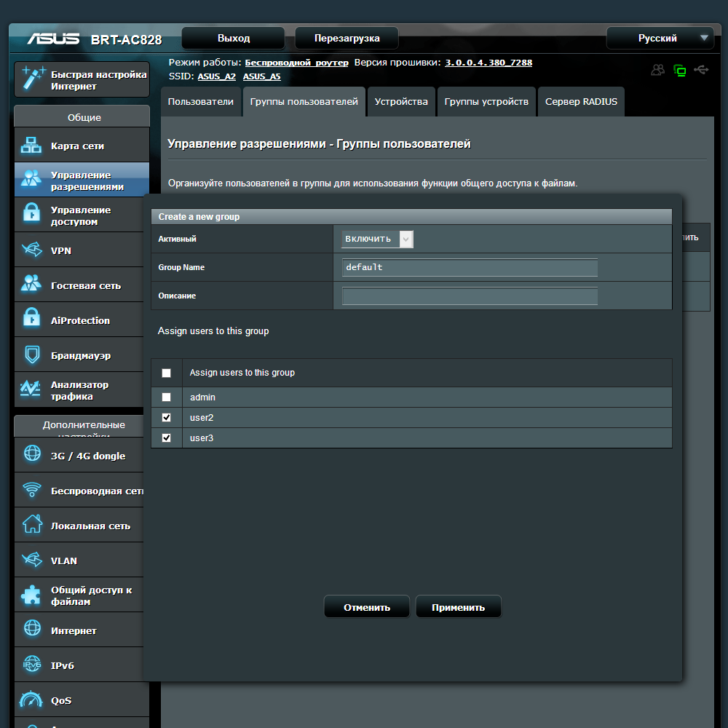Viewport: 728px width, 728px height.
Task: Open the Интернет globe icon
Action: 32,628
